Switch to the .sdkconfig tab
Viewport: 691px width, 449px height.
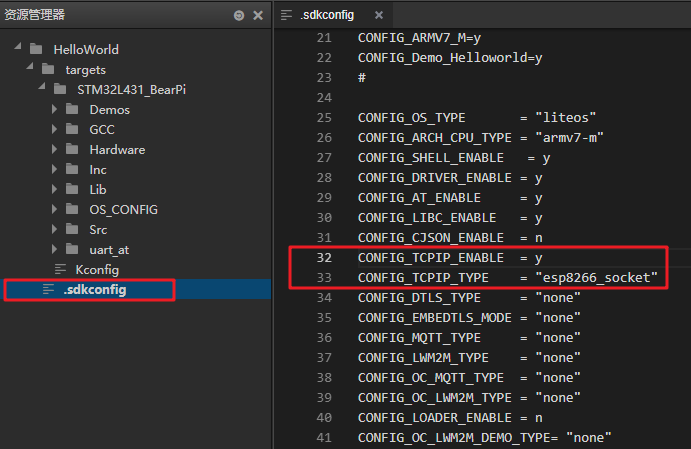[x=333, y=15]
